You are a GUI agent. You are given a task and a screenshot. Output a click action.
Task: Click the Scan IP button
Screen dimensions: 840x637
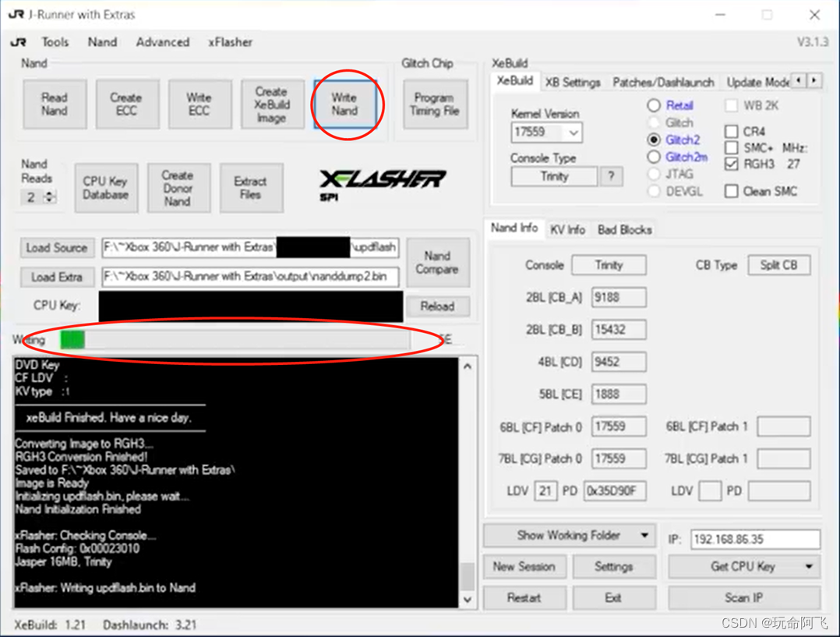[x=744, y=597]
